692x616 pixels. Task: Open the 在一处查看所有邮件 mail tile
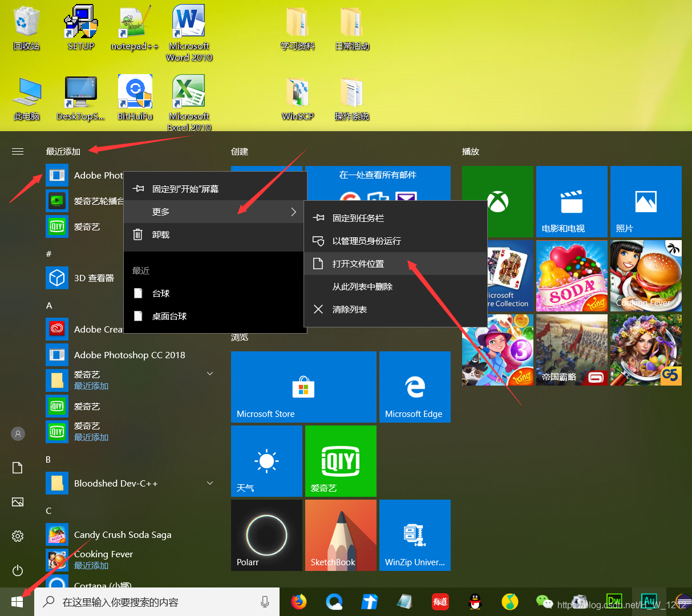click(x=378, y=183)
